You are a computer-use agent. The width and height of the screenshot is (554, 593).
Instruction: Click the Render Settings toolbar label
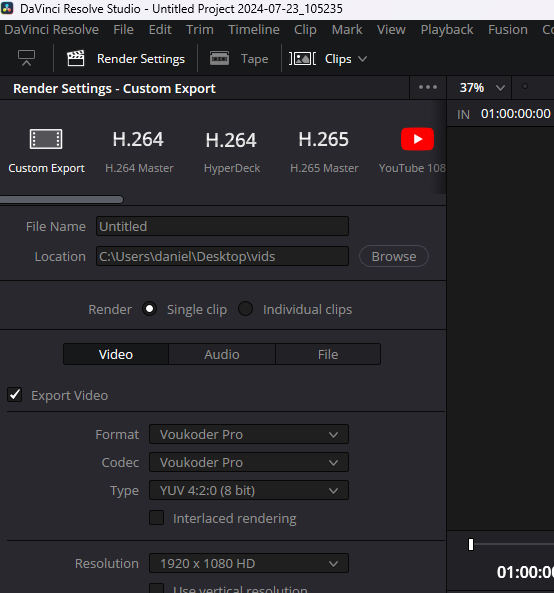141,59
